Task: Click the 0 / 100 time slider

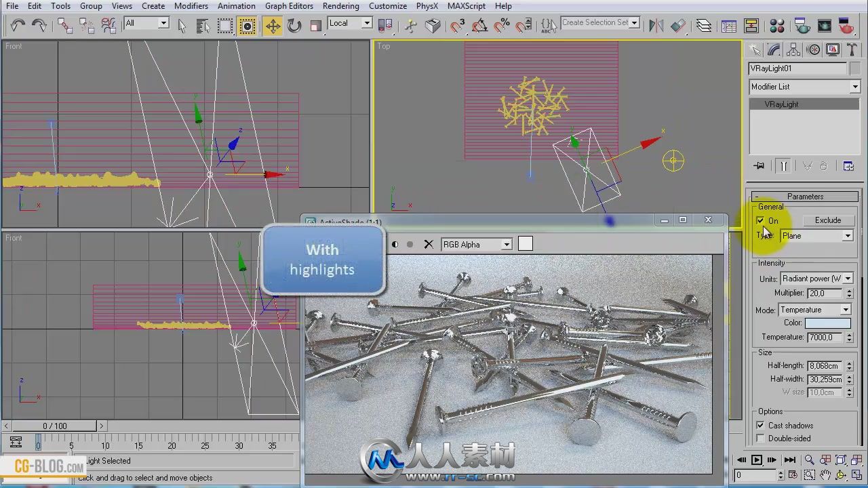Action: 55,426
